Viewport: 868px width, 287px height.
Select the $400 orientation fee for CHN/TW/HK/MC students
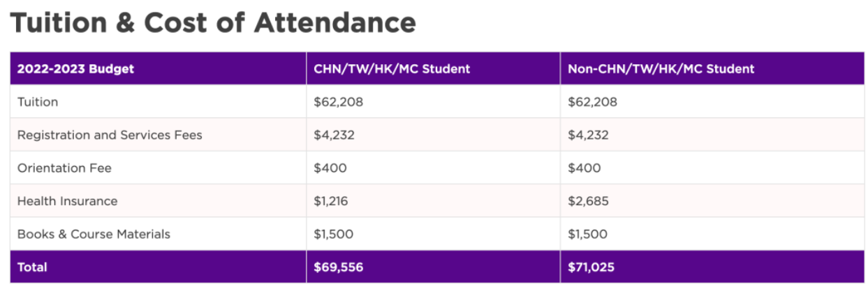tap(330, 168)
